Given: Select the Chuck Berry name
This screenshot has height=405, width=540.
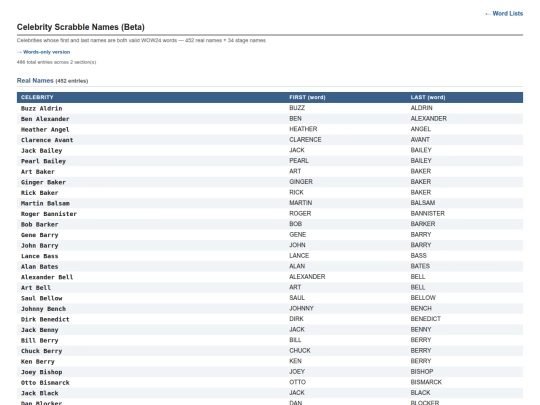Looking at the screenshot, I should (x=42, y=351).
